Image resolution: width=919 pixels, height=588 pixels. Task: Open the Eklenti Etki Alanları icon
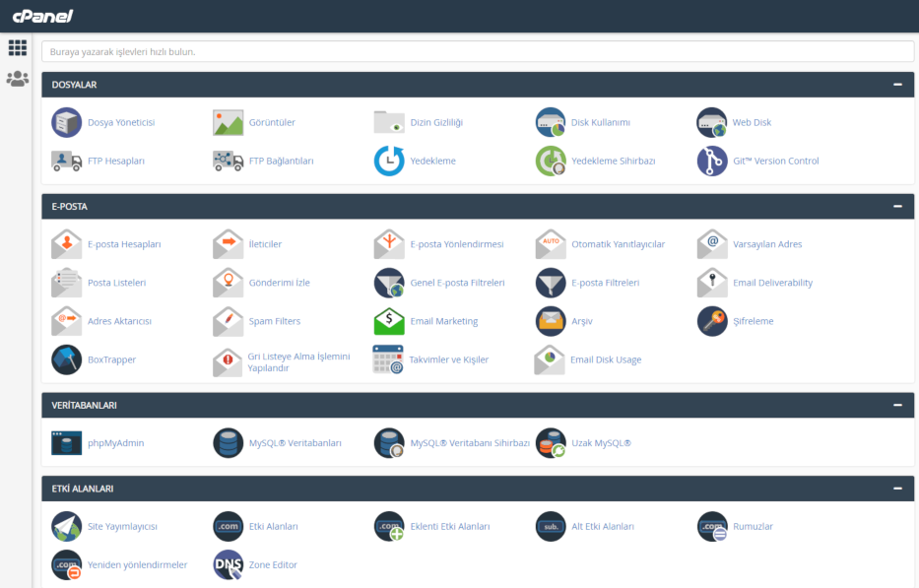click(x=389, y=527)
